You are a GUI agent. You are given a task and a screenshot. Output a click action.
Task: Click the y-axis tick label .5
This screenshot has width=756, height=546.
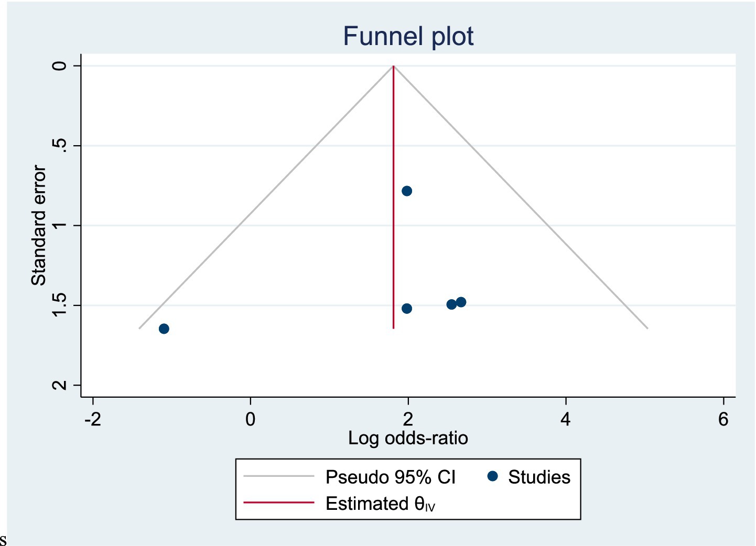click(60, 146)
